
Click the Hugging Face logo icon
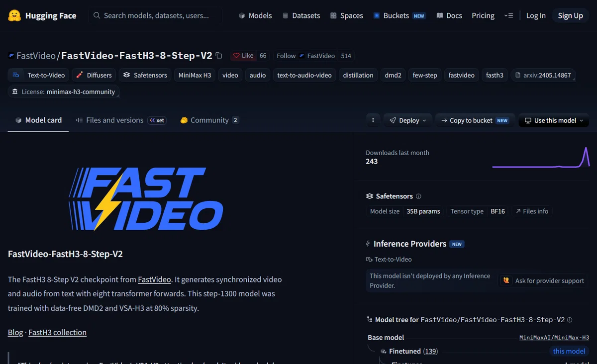(14, 15)
